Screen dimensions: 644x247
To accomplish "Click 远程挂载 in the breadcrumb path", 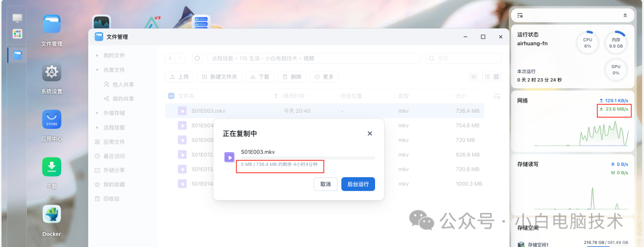I will [222, 58].
